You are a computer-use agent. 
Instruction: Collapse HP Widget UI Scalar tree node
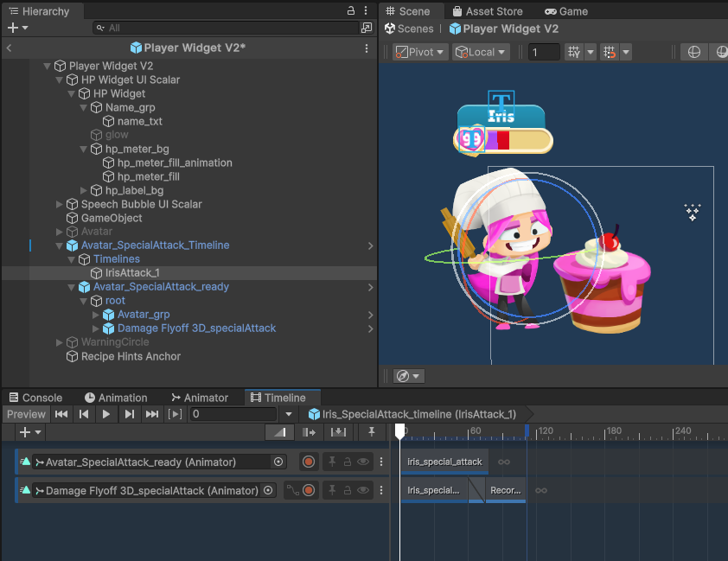pyautogui.click(x=59, y=80)
